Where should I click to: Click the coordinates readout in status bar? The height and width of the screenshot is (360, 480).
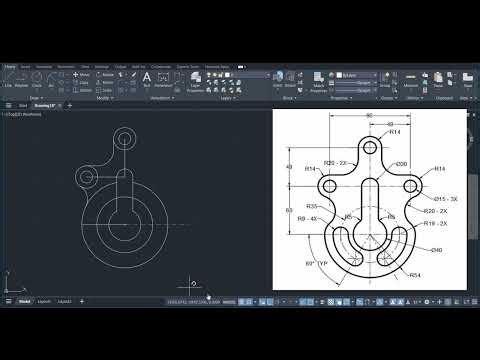point(194,302)
